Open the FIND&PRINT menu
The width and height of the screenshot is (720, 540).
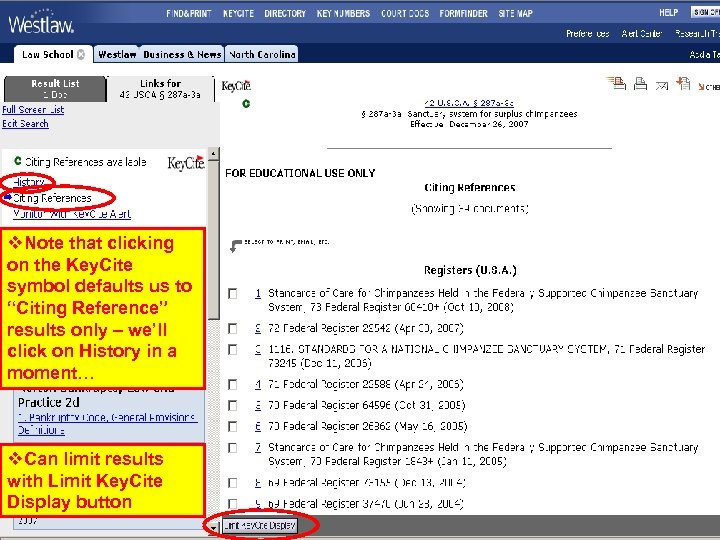pos(189,14)
